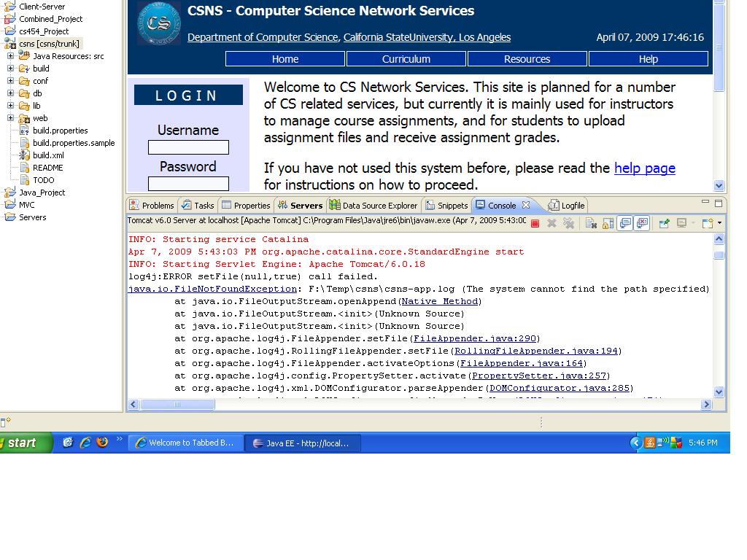Toggle show console when standard output changes

[x=625, y=223]
